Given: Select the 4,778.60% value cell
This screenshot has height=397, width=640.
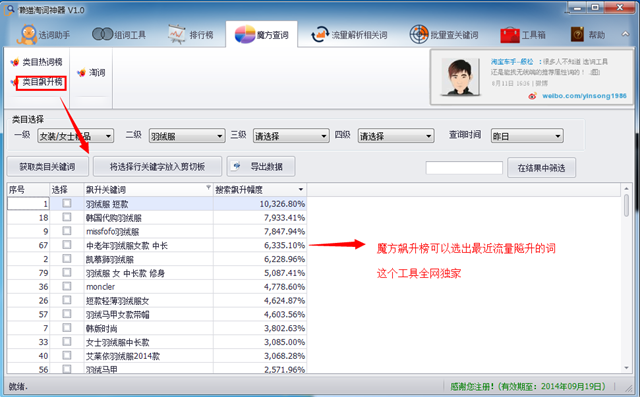Looking at the screenshot, I should 260,287.
